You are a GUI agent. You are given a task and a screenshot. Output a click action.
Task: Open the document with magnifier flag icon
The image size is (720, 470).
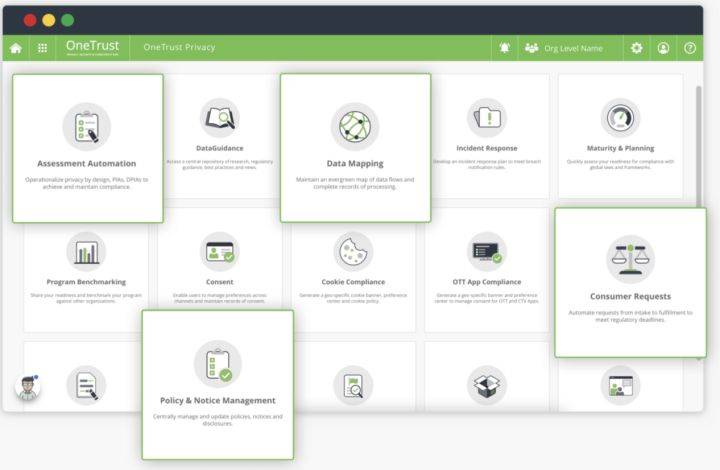click(x=353, y=385)
